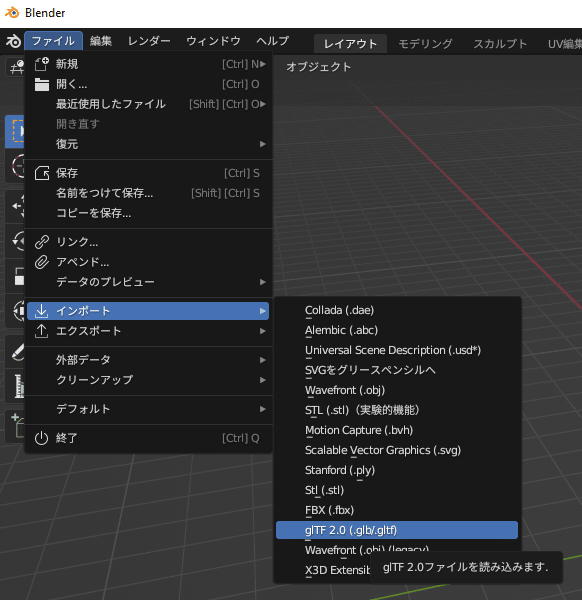The image size is (582, 600).
Task: Expand the 外部データ submenu
Action: click(148, 360)
